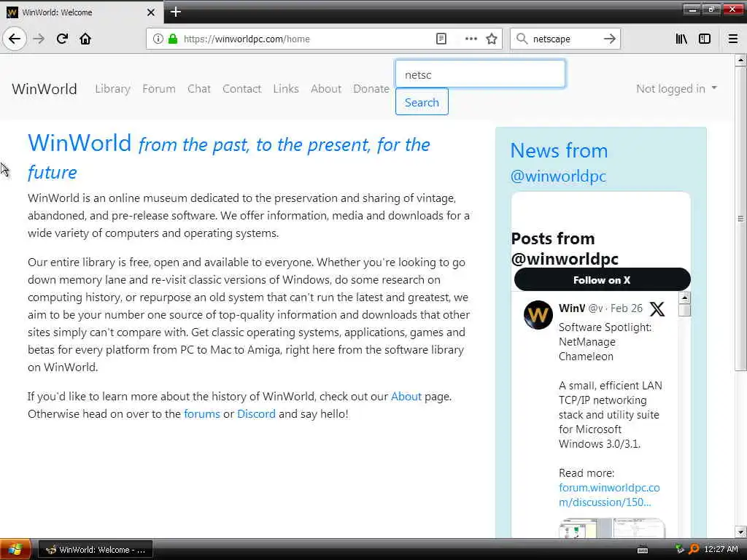
Task: Focus the browser search box with netscape
Action: click(x=565, y=39)
